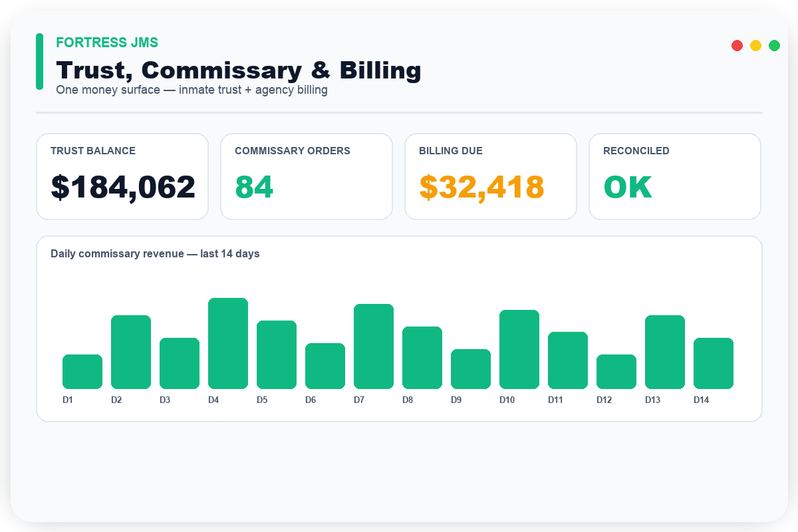Click the D4 axis label

pyautogui.click(x=213, y=400)
